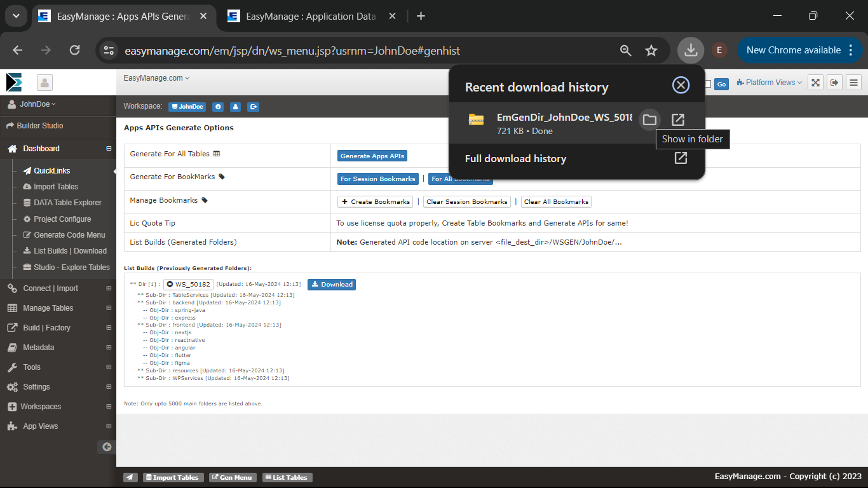Image resolution: width=868 pixels, height=488 pixels.
Task: Select QuickLinks in Dashboard menu
Action: point(47,170)
